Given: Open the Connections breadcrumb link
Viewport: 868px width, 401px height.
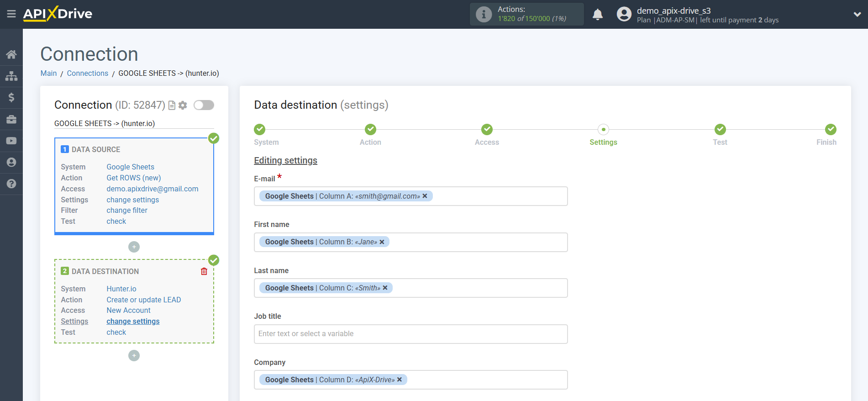Looking at the screenshot, I should [88, 73].
